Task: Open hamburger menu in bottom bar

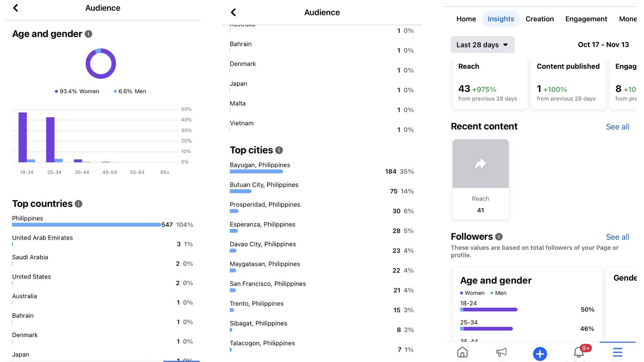Action: [618, 352]
